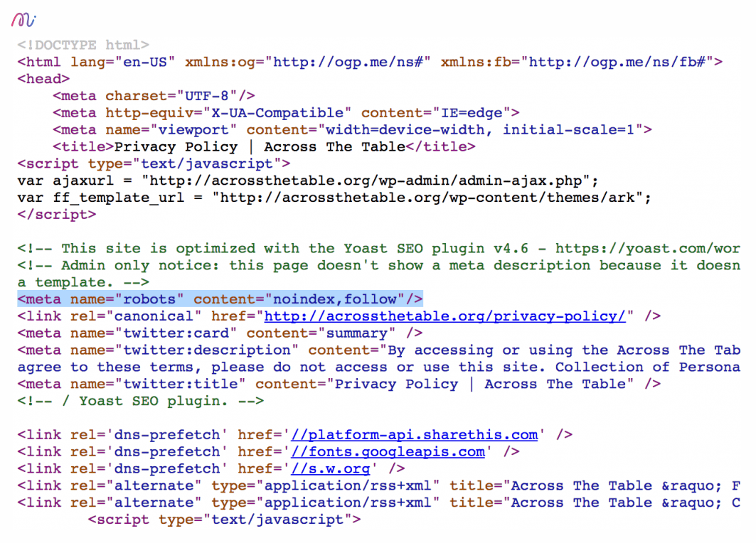Viewport: 756px width, 543px height.
Task: Click the '/ Yoast SEO plugin.' closing comment
Action: (140, 401)
